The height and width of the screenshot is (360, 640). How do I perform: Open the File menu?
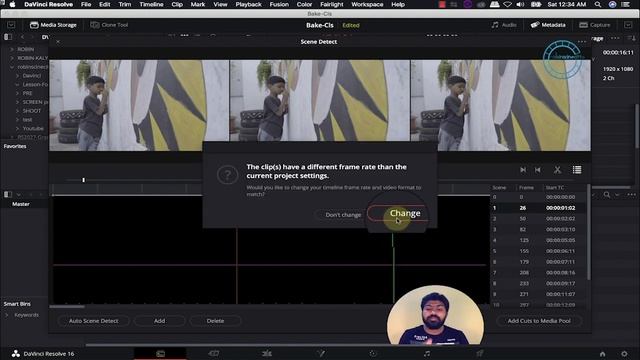coord(86,4)
